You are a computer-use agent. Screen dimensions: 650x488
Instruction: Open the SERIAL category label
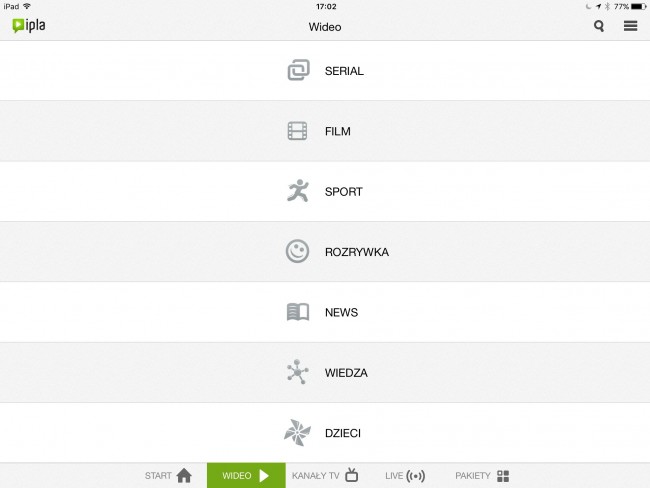344,71
